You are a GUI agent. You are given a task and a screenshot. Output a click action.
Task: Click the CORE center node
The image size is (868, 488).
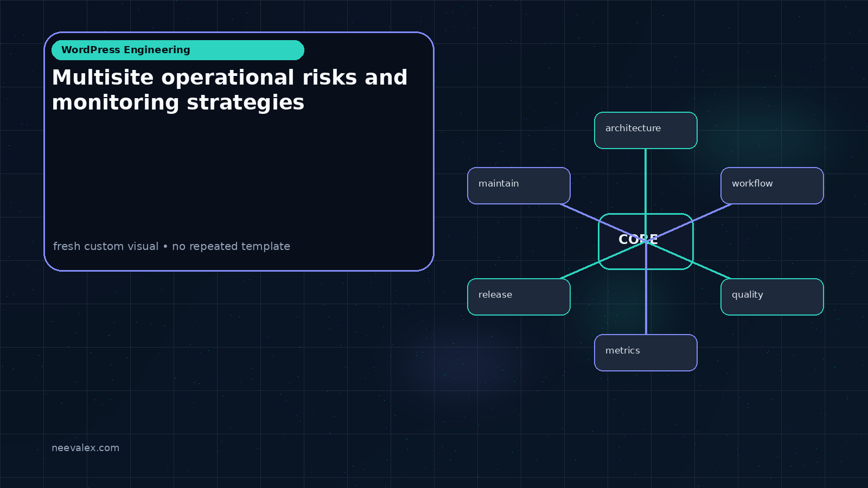646,241
